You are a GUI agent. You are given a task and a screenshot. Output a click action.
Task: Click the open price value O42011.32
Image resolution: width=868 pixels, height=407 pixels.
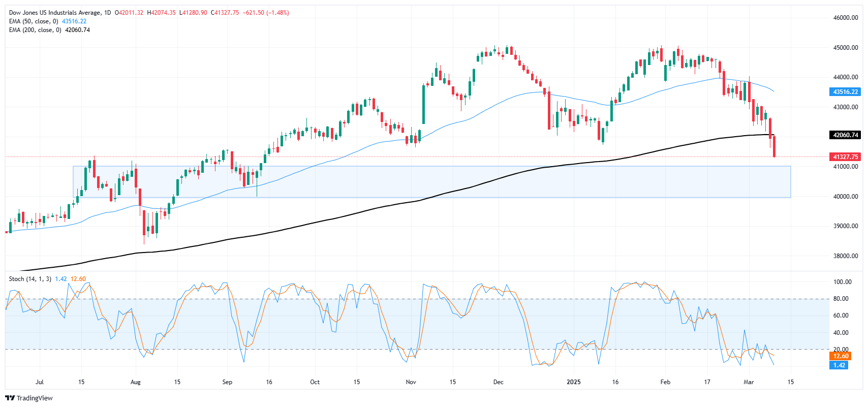[x=129, y=13]
